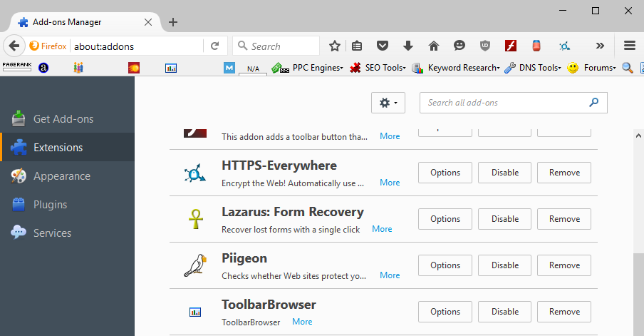The width and height of the screenshot is (644, 336).
Task: Expand Keyword Research dropdown menu
Action: pyautogui.click(x=456, y=68)
